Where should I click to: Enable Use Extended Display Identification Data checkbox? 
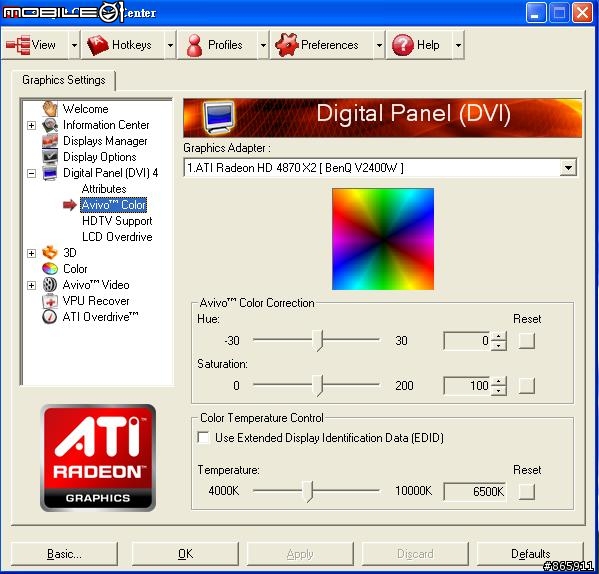click(x=204, y=437)
